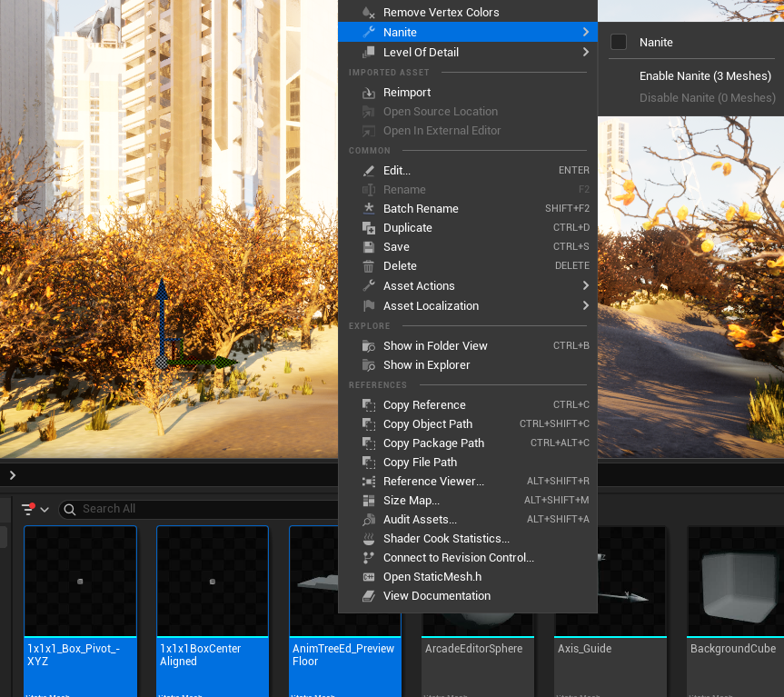The width and height of the screenshot is (784, 697).
Task: Click the Connect to Revision Control icon
Action: tap(369, 557)
